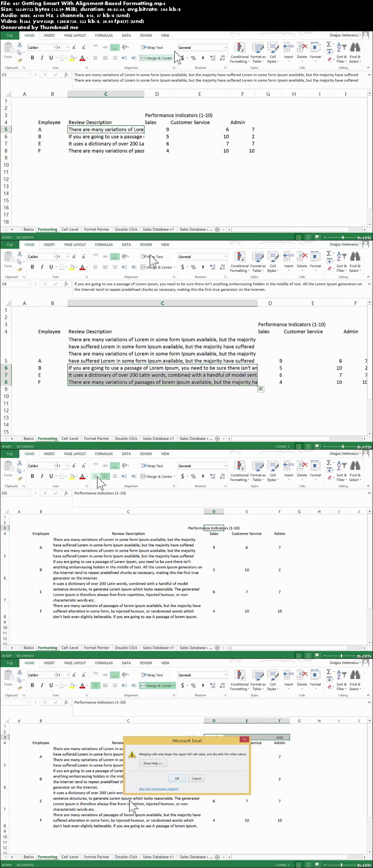Switch to Cell-Level sheet in Name Box C5 frame

point(70,230)
